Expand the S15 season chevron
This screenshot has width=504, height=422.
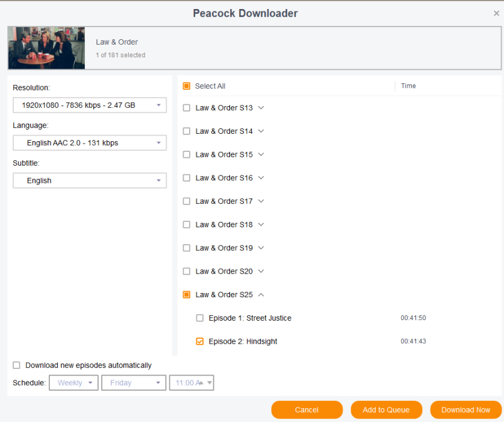pos(261,154)
